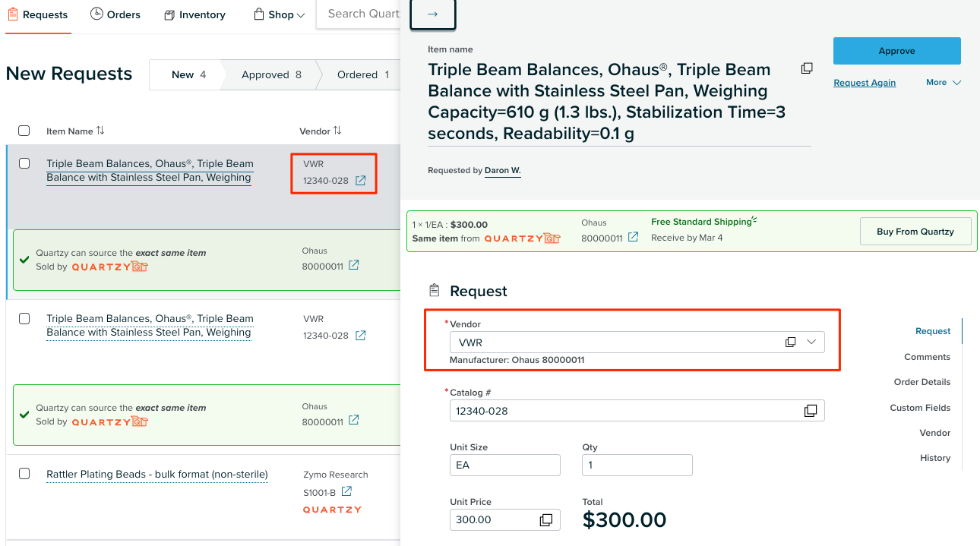Viewport: 980px width, 546px height.
Task: Copy the catalog number icon
Action: [811, 411]
